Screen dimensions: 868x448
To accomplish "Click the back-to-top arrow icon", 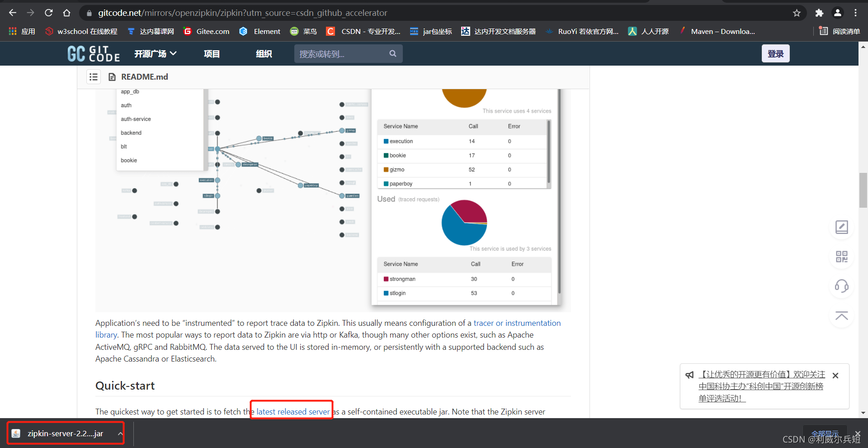I will (x=841, y=315).
